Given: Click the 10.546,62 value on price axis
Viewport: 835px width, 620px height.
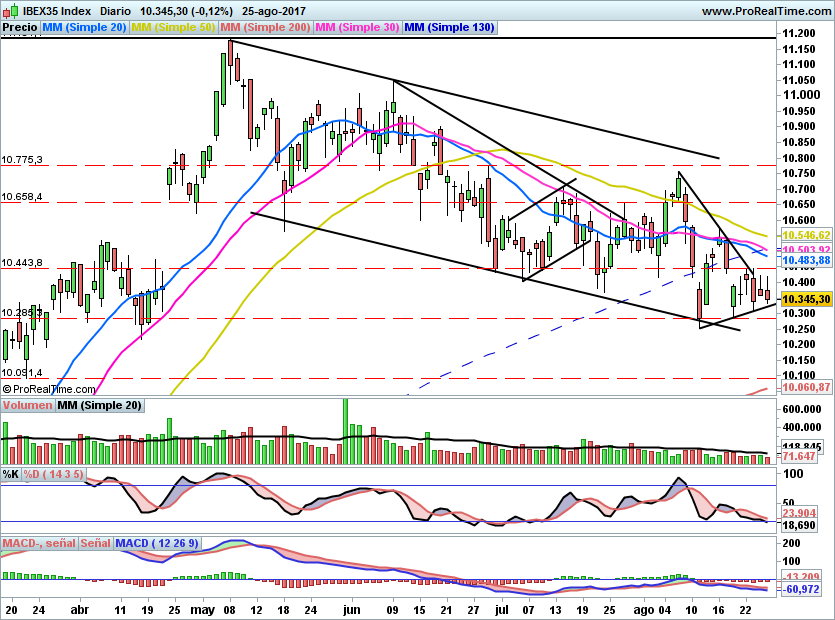Looking at the screenshot, I should point(805,236).
